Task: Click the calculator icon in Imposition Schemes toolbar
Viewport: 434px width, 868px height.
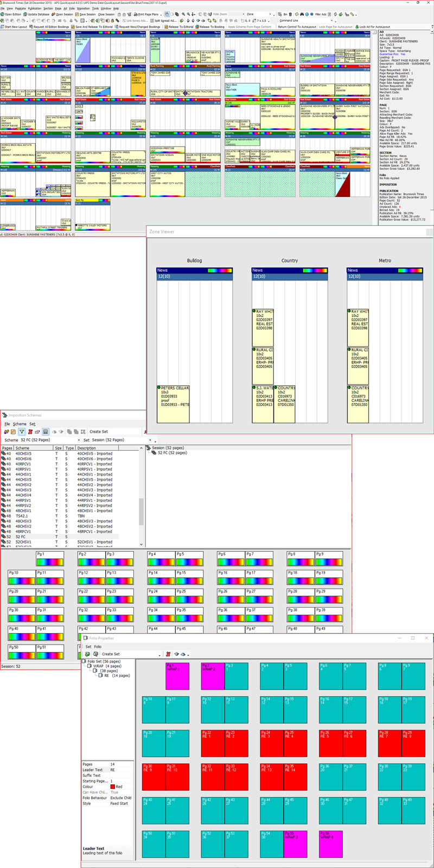Action: click(46, 432)
